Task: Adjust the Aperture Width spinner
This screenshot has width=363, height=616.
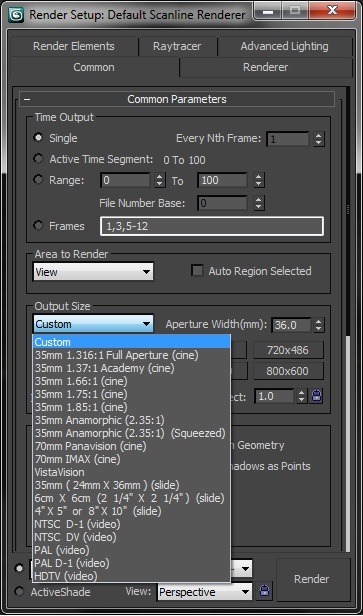Action: click(x=319, y=325)
